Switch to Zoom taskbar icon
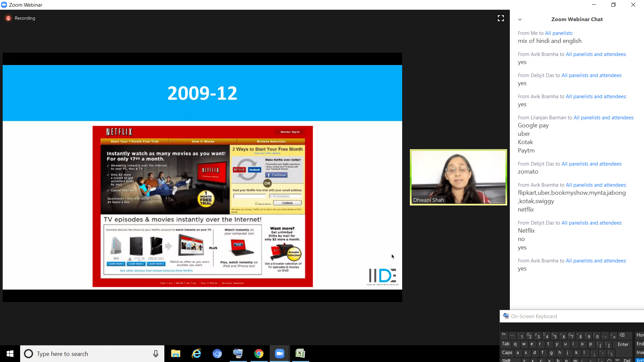The image size is (644, 362). [279, 354]
